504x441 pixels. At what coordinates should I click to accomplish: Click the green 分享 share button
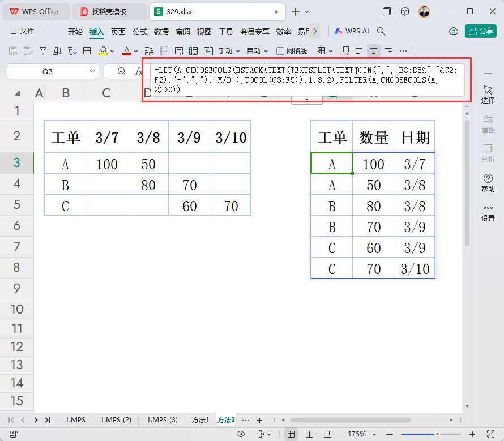click(x=481, y=31)
